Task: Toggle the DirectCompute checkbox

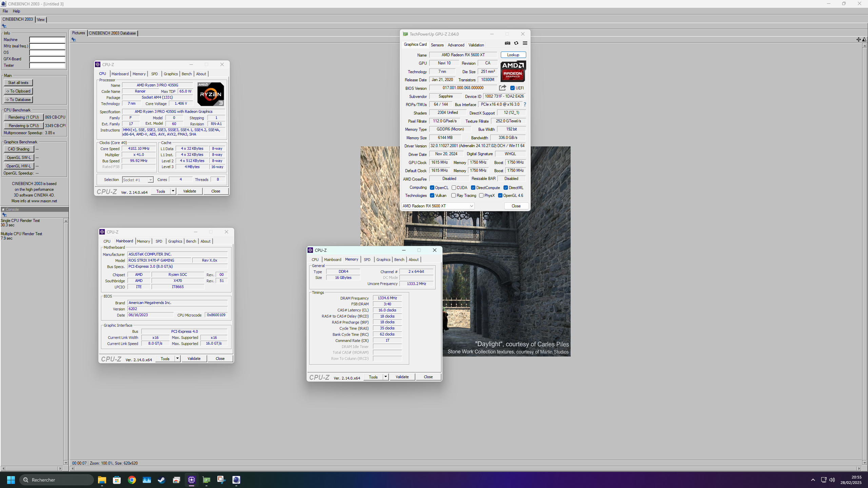Action: (x=473, y=188)
